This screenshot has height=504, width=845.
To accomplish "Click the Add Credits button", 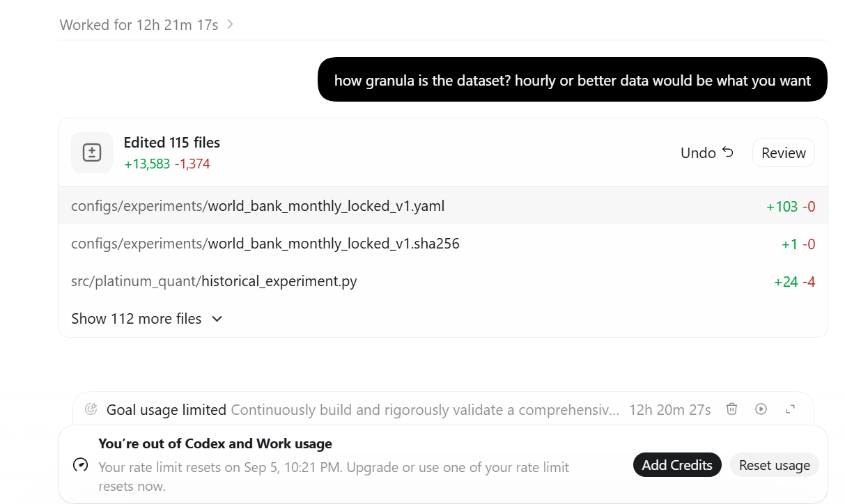I will [x=677, y=465].
